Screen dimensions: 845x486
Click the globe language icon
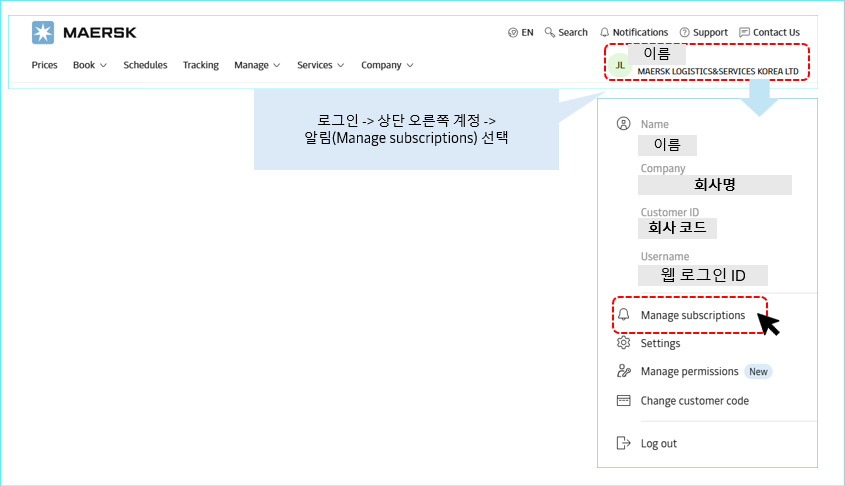click(x=513, y=32)
